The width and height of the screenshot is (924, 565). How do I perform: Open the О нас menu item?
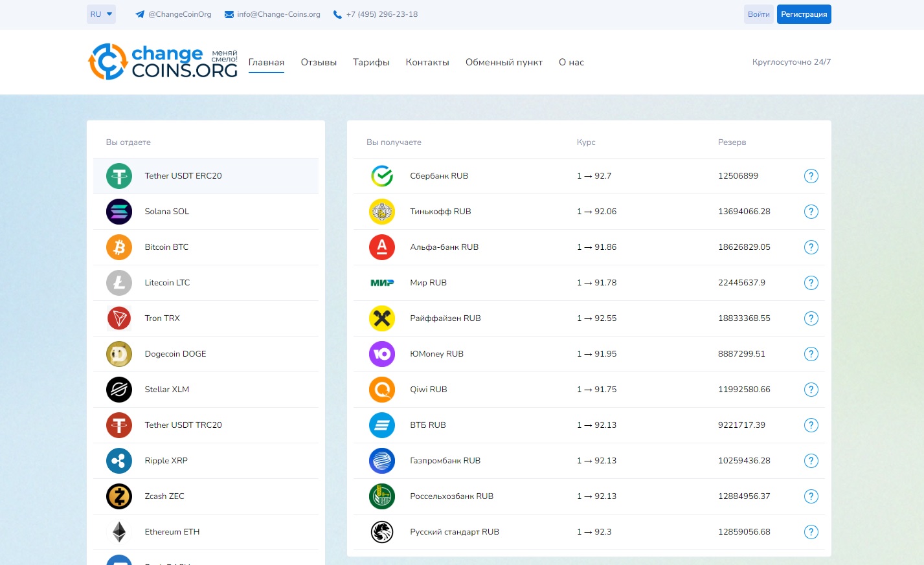(x=571, y=62)
